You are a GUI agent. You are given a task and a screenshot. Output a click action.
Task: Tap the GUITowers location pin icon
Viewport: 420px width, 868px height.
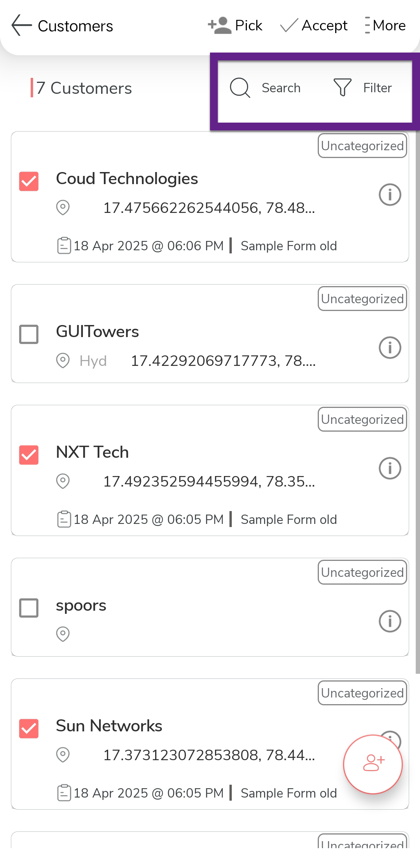click(63, 361)
